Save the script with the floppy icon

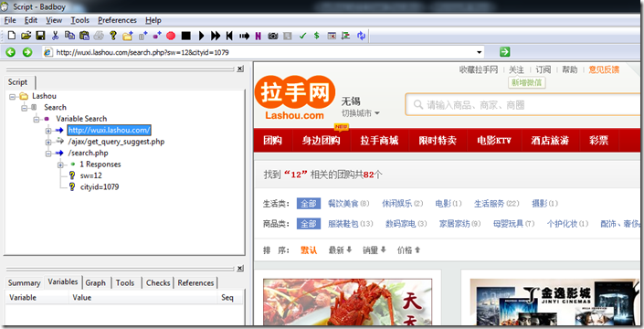coord(40,36)
